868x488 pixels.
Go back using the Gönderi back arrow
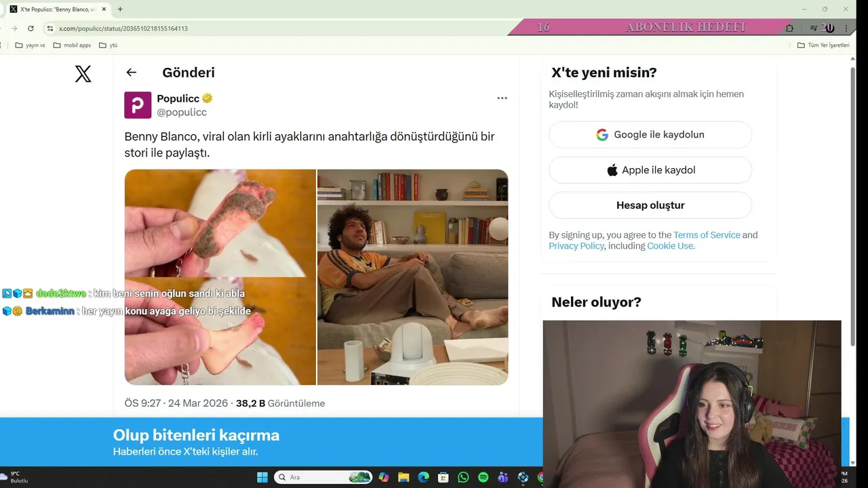coord(132,73)
